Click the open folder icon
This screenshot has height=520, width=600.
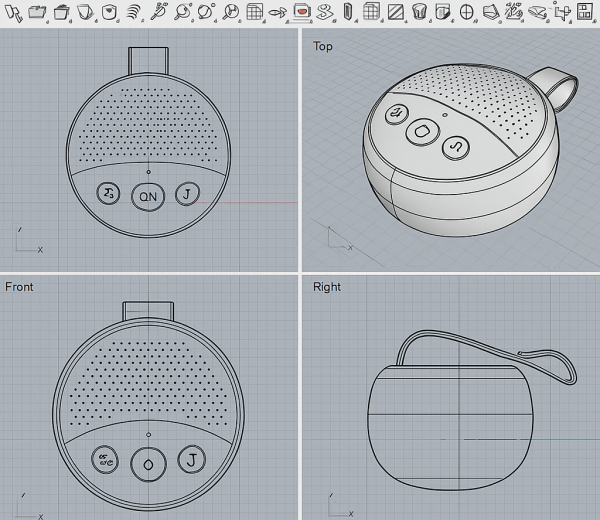pos(37,12)
